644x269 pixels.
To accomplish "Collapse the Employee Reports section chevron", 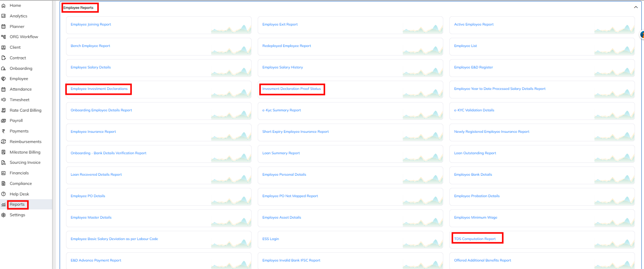I will [x=635, y=7].
